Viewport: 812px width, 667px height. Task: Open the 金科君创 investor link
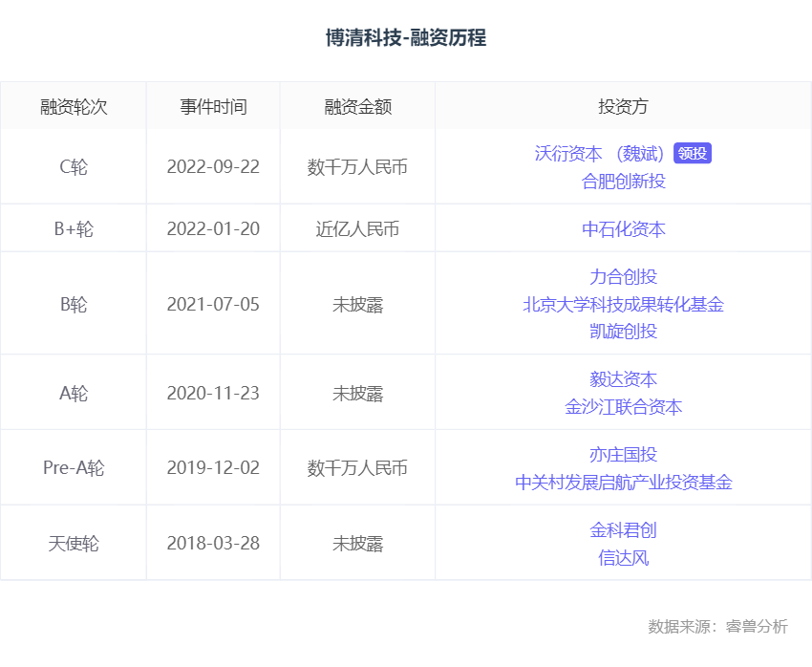coord(624,530)
